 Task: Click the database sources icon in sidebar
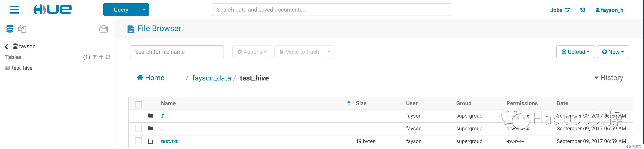tap(10, 29)
